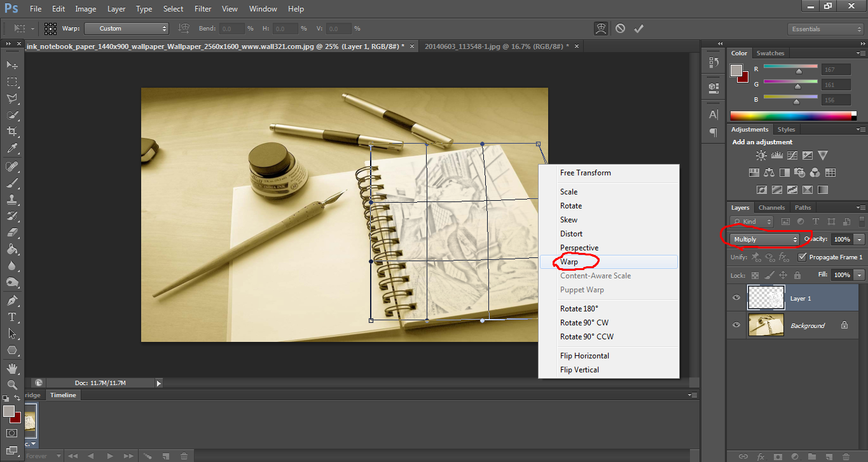The height and width of the screenshot is (462, 868).
Task: Open the Fill slider dropdown arrow
Action: 860,275
